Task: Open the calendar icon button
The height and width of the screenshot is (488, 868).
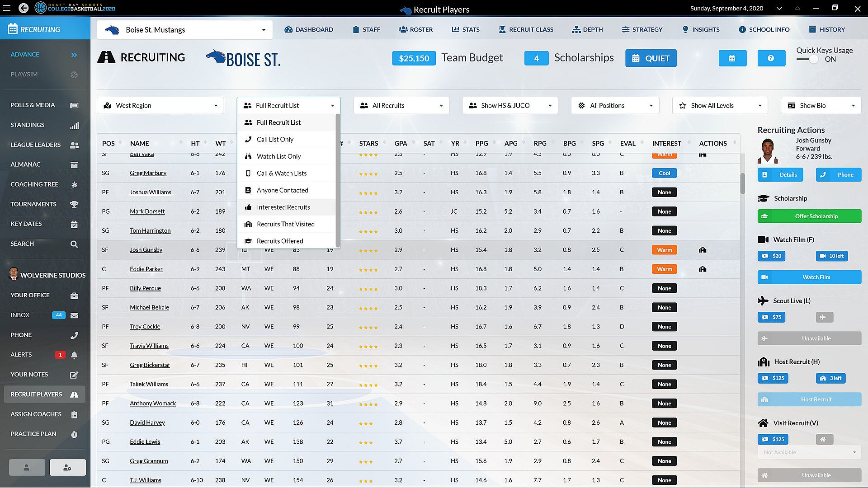Action: point(732,58)
